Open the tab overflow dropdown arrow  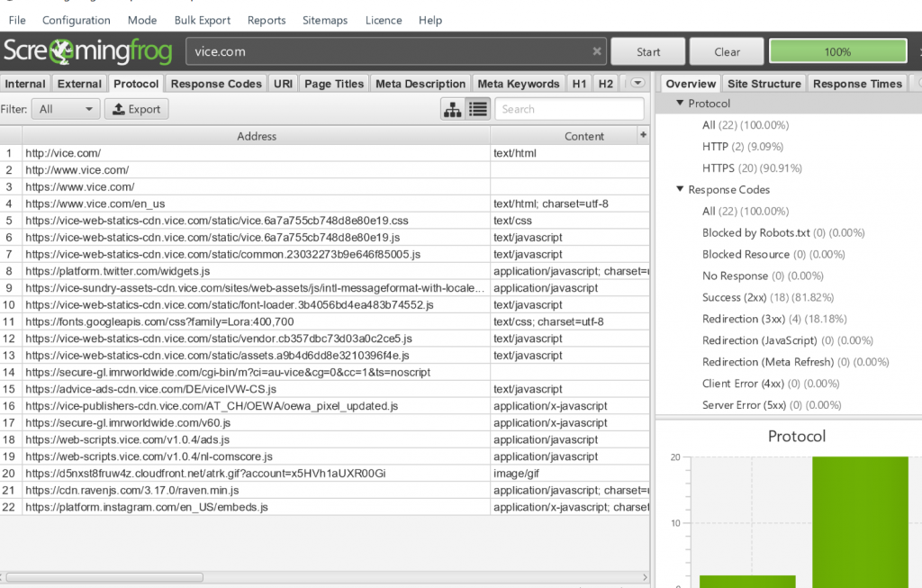[x=637, y=83]
